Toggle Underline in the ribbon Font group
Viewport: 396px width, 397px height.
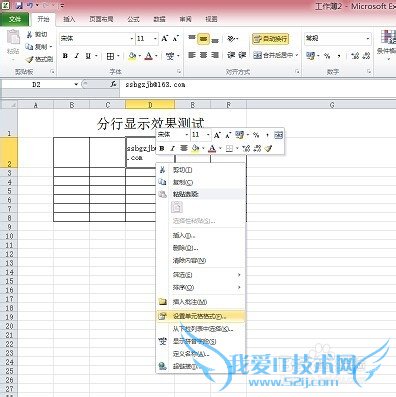(88, 56)
